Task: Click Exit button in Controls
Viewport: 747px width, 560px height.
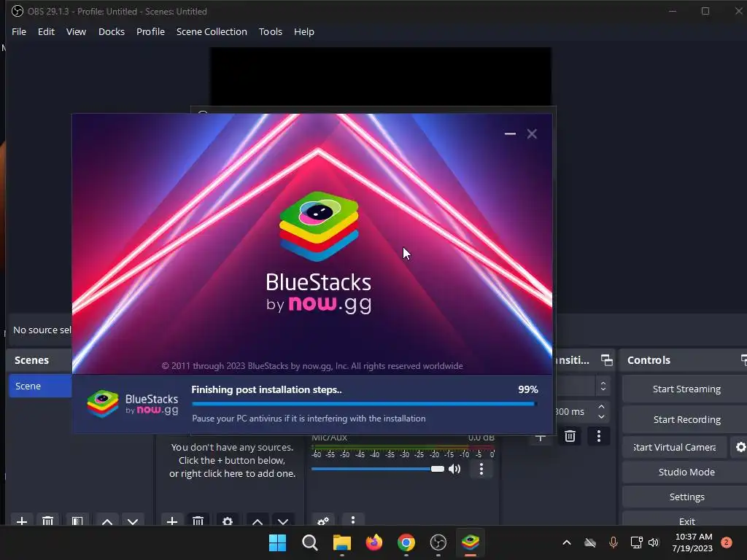Action: click(x=686, y=519)
